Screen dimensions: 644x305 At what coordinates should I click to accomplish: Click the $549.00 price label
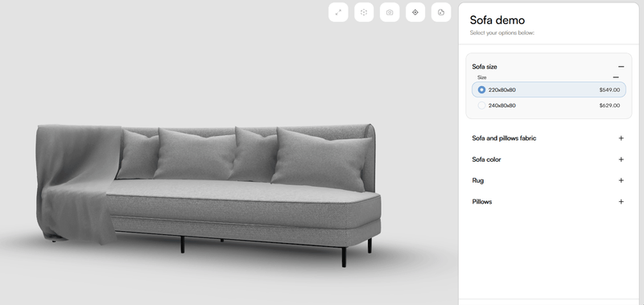[609, 89]
